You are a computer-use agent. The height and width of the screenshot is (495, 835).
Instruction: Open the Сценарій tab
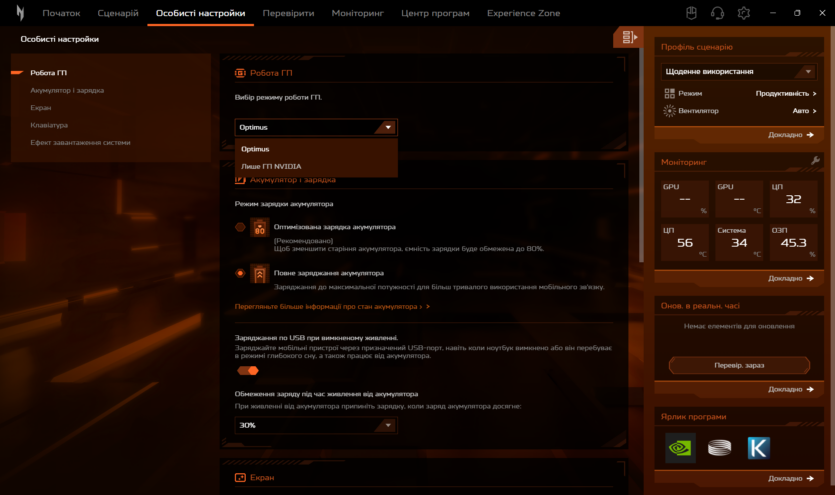point(118,13)
